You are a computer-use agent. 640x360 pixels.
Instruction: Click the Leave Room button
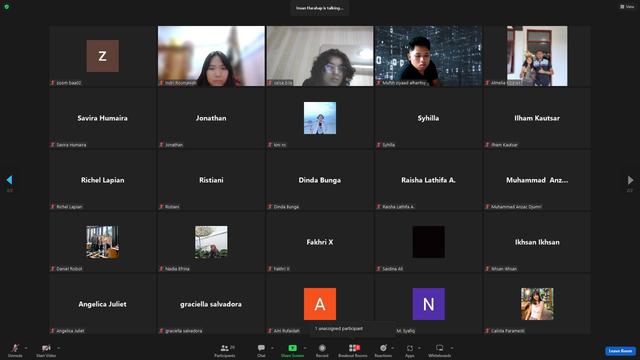[620, 351]
